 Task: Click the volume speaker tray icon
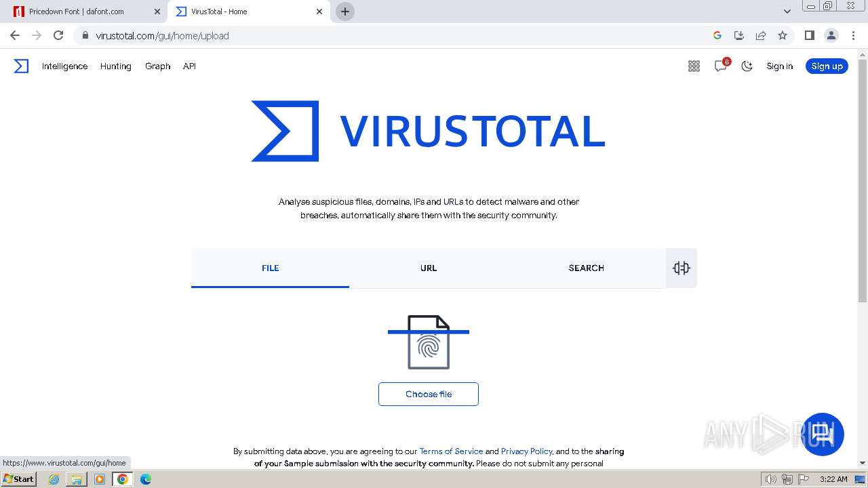[x=771, y=479]
